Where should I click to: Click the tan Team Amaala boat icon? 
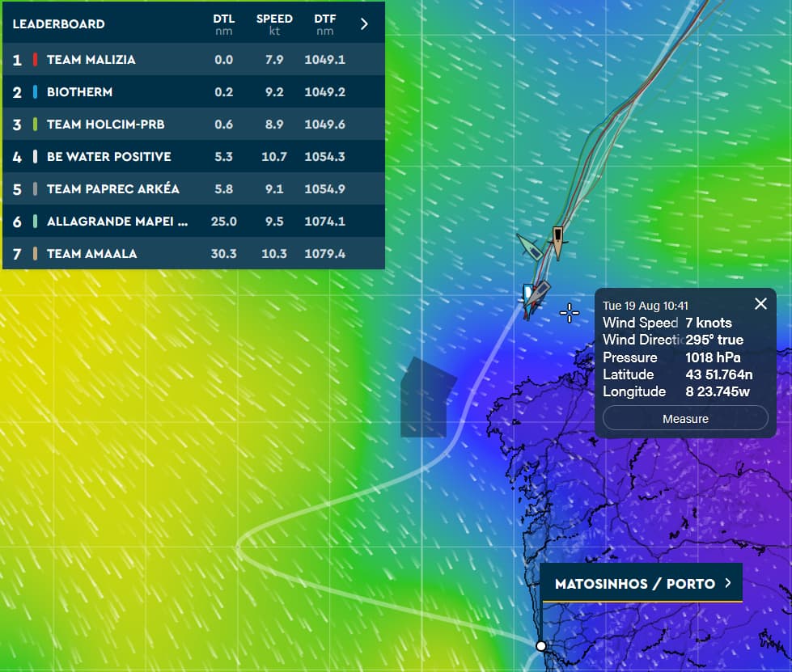pyautogui.click(x=557, y=241)
